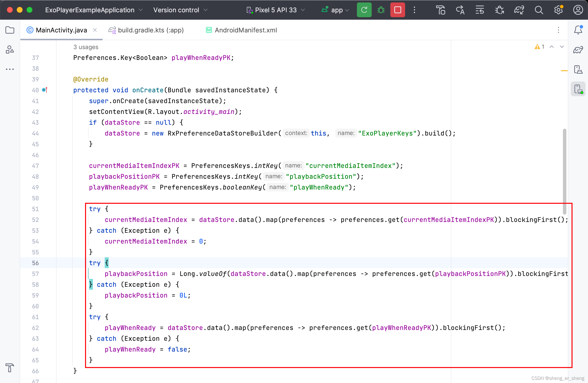
Task: Close the MainActivity.java tab
Action: tap(95, 30)
